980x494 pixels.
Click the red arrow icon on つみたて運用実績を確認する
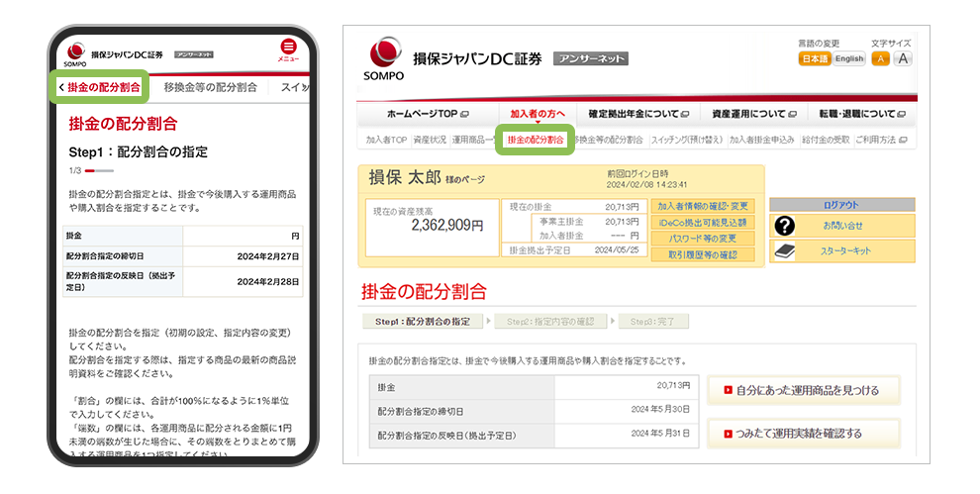click(728, 434)
